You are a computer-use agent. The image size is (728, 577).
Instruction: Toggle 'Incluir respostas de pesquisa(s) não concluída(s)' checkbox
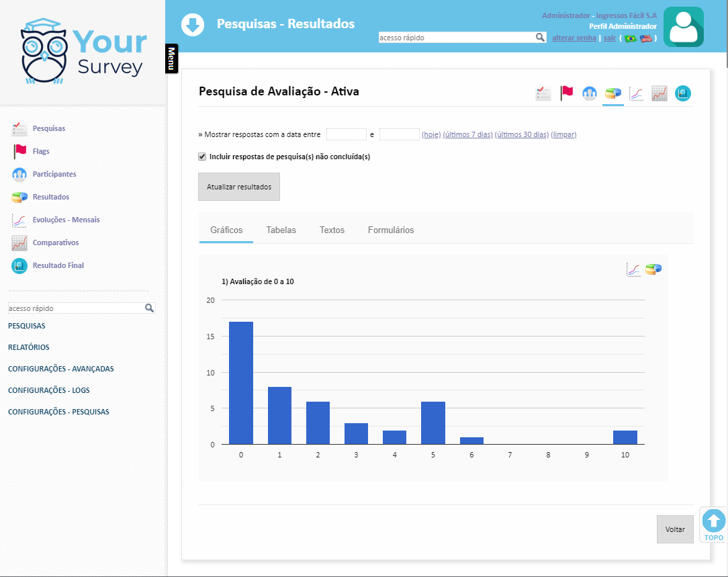tap(202, 157)
